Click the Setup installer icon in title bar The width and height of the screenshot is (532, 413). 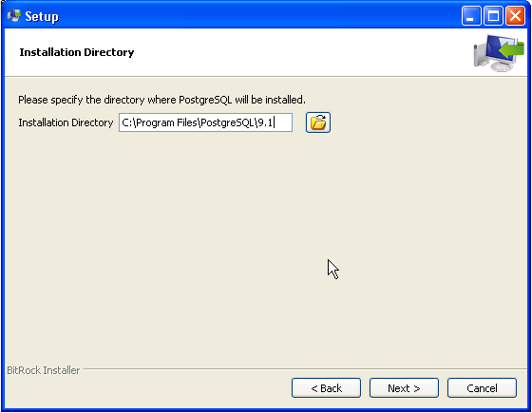pos(14,15)
